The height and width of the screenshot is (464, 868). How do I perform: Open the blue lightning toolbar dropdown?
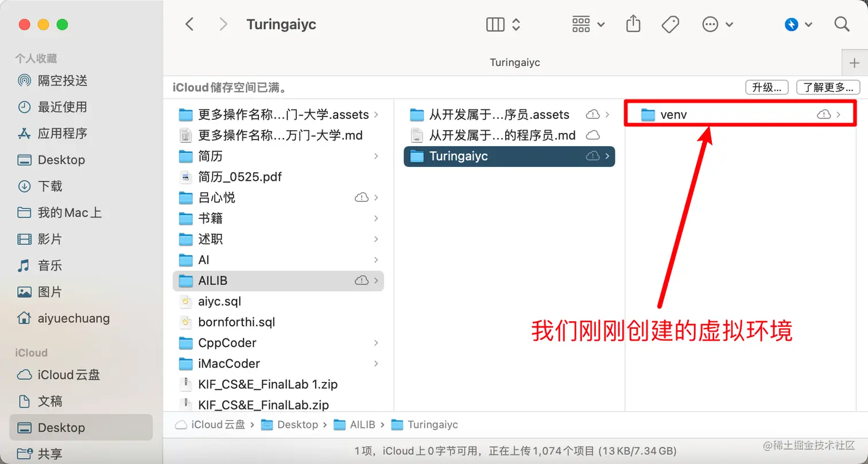point(798,25)
